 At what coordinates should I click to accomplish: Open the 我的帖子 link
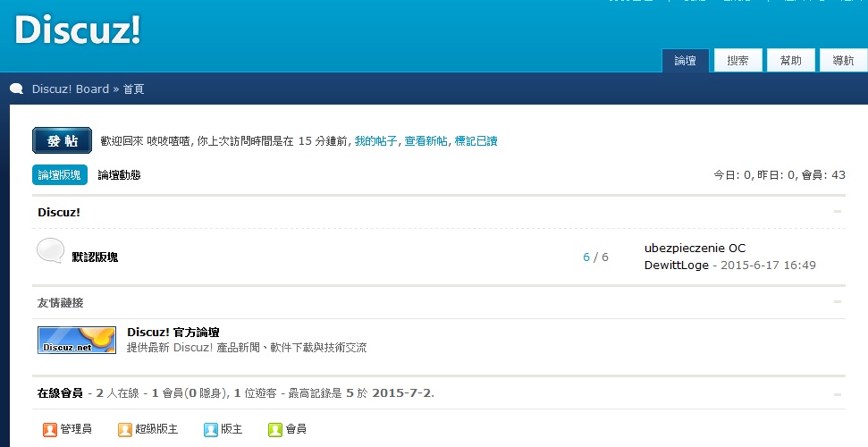coord(375,141)
